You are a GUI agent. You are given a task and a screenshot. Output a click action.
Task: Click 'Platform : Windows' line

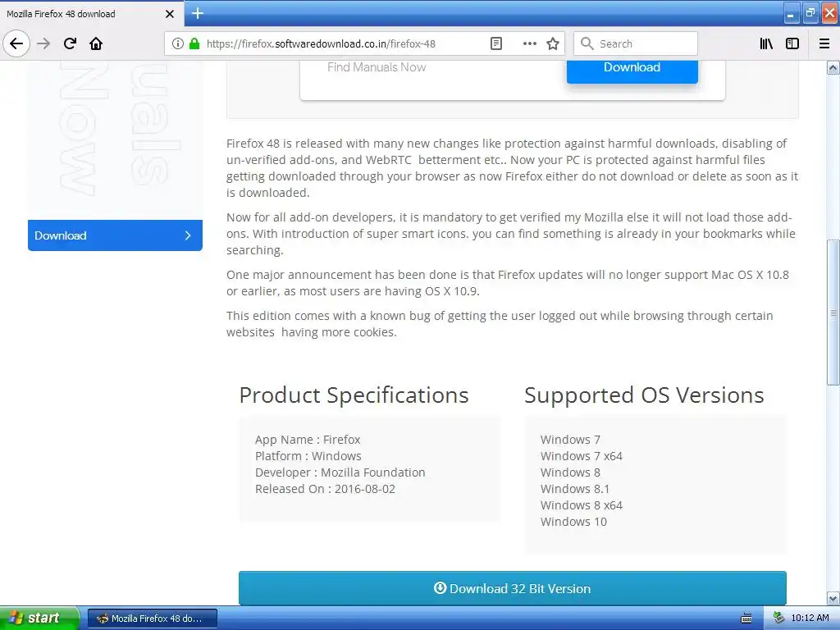[308, 456]
